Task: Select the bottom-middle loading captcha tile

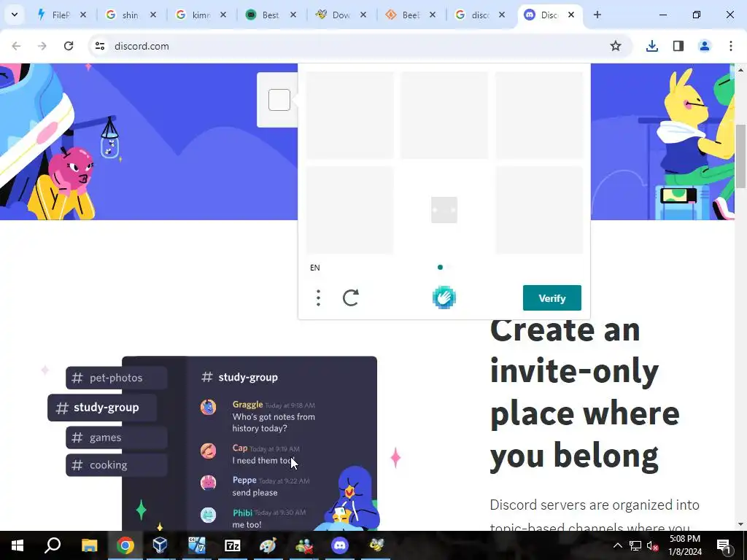Action: pyautogui.click(x=444, y=209)
